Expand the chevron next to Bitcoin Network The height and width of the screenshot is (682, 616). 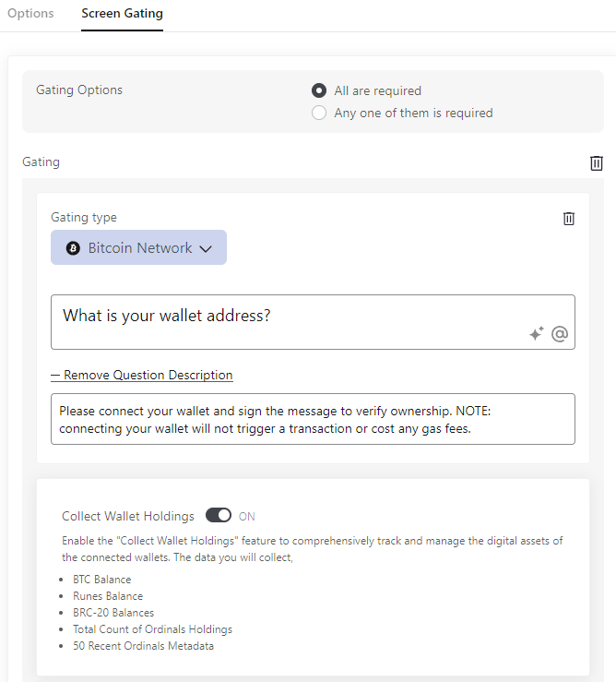coord(206,248)
